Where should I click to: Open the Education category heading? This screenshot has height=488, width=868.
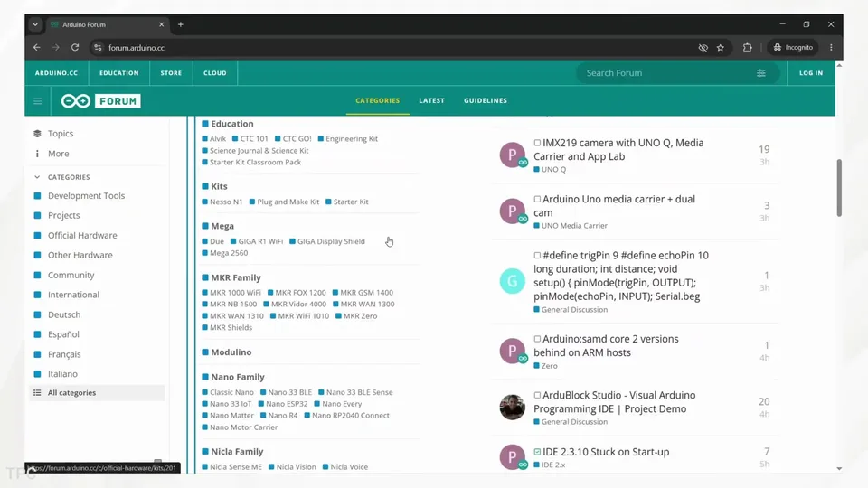point(228,124)
